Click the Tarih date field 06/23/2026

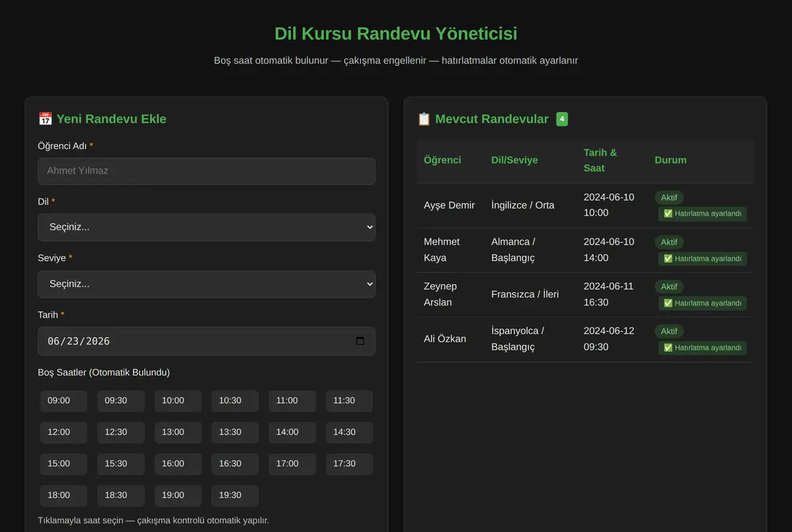(207, 341)
